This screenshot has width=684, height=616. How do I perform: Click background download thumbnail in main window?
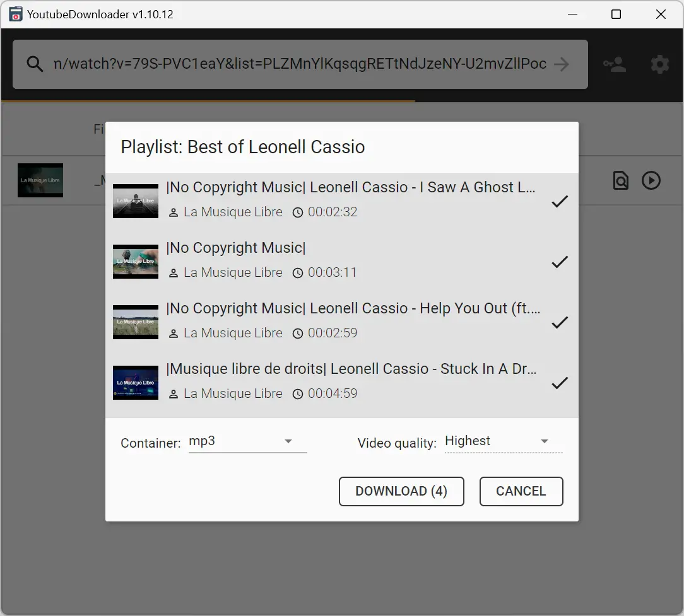click(40, 180)
